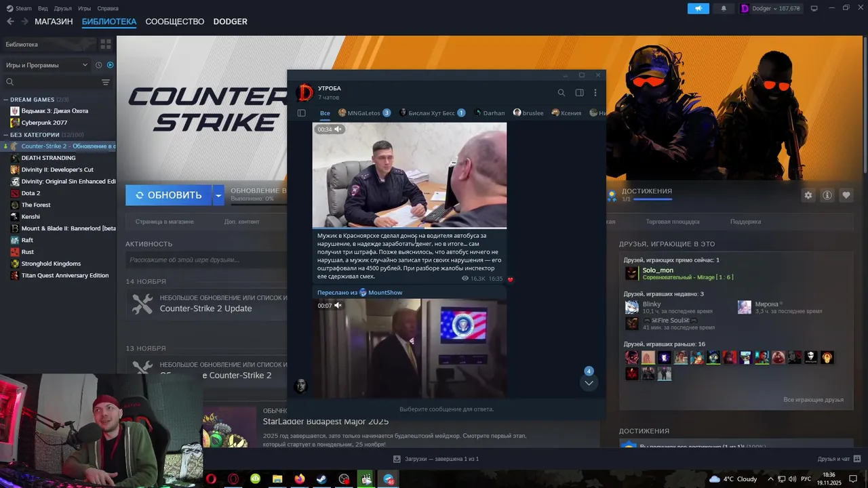Viewport: 868px width, 488px height.
Task: Open Игры menu in Steam
Action: tap(84, 8)
